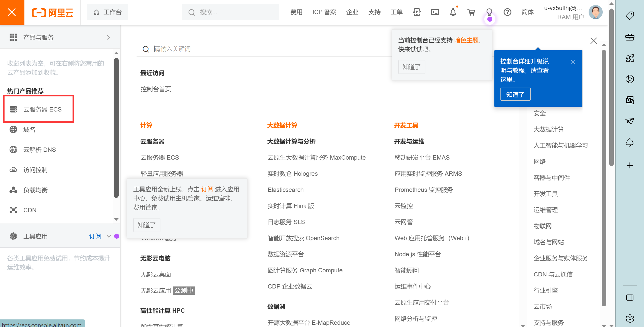The height and width of the screenshot is (327, 644).
Task: Open browser sidebar Outlook icon
Action: [630, 100]
